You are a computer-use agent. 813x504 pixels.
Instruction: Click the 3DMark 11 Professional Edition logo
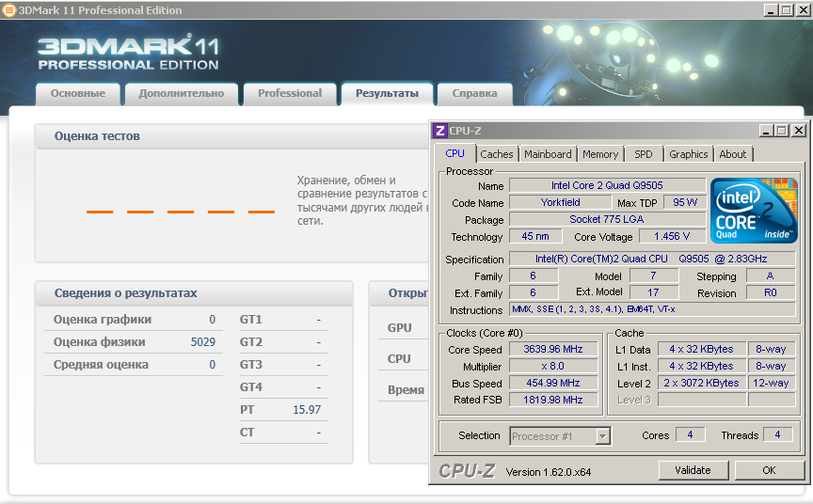click(x=129, y=52)
